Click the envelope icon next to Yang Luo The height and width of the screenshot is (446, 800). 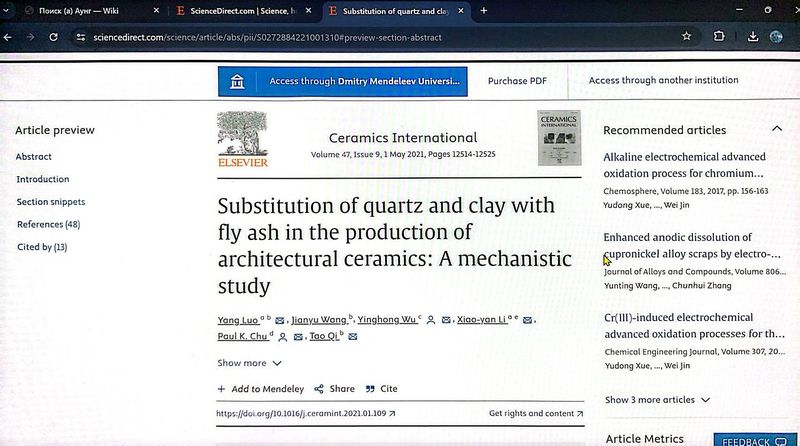click(x=280, y=320)
